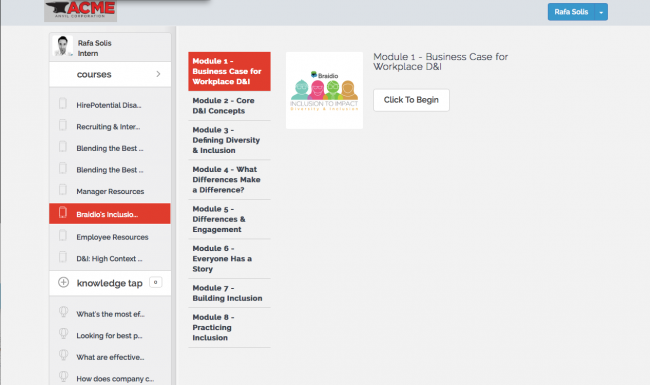Click the Click To Begin button
Screen dimensions: 650x385
click(411, 100)
